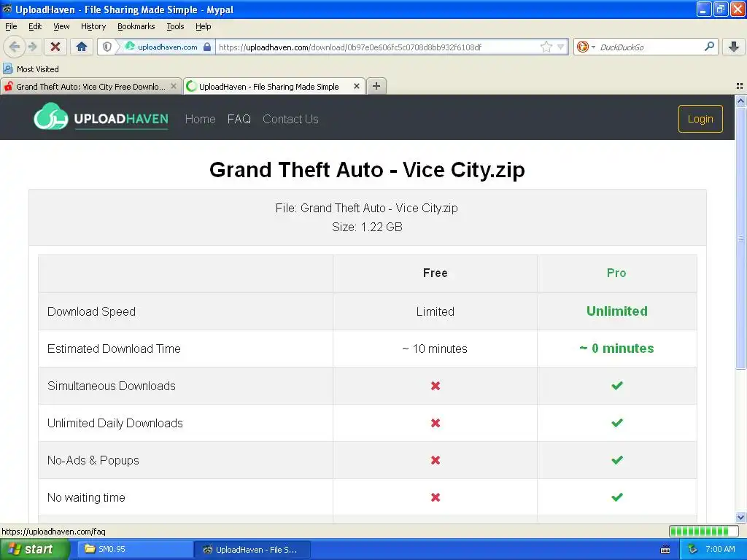Click the red X for Unlimited Daily Downloads
747x560 pixels.
click(435, 423)
